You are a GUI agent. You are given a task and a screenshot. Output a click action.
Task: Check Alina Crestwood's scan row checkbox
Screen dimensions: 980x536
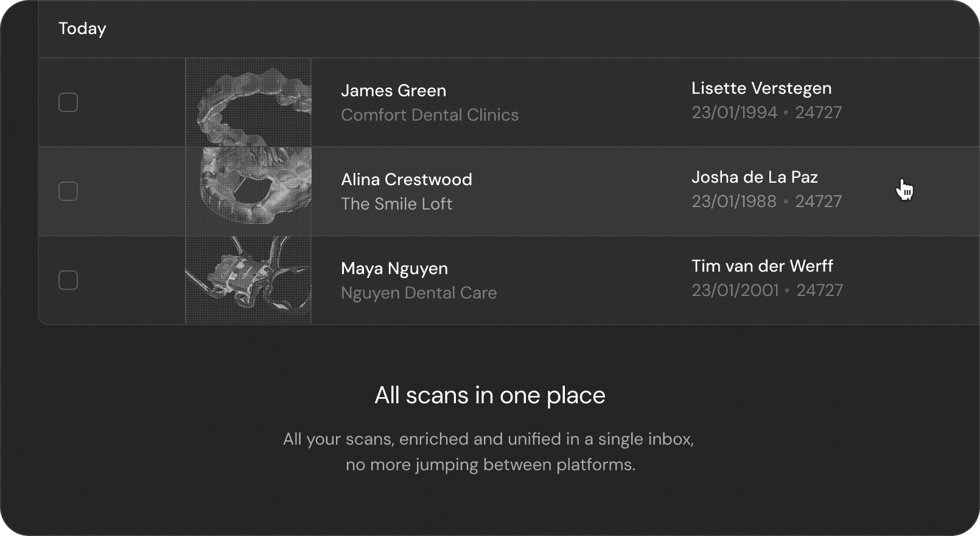(68, 191)
